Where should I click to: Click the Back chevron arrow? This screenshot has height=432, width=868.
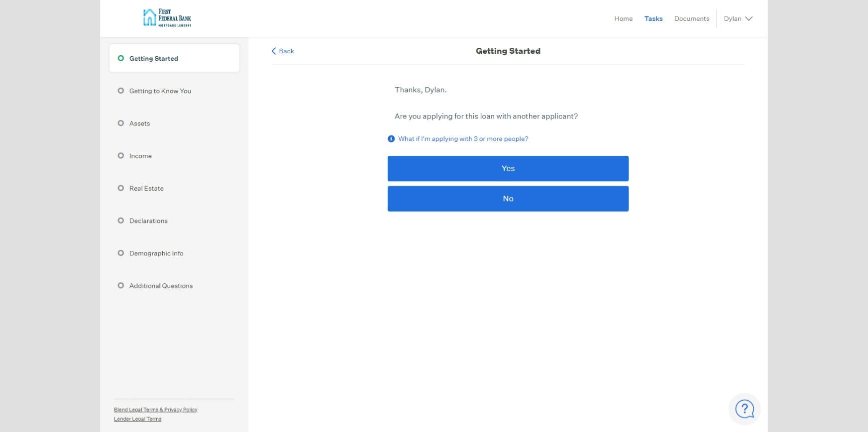tap(274, 51)
